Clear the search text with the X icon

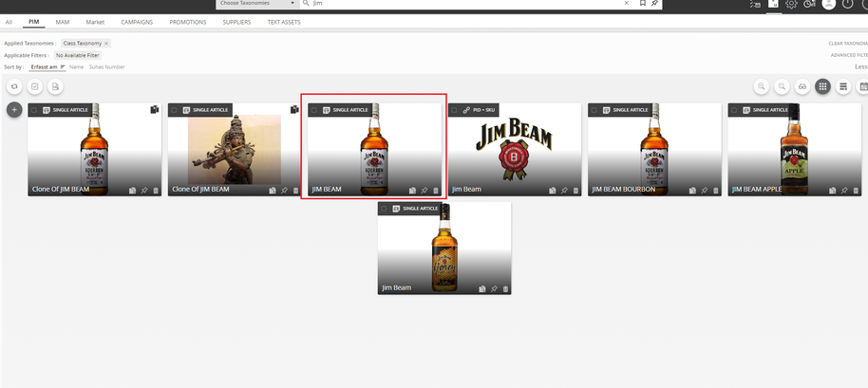[x=627, y=3]
